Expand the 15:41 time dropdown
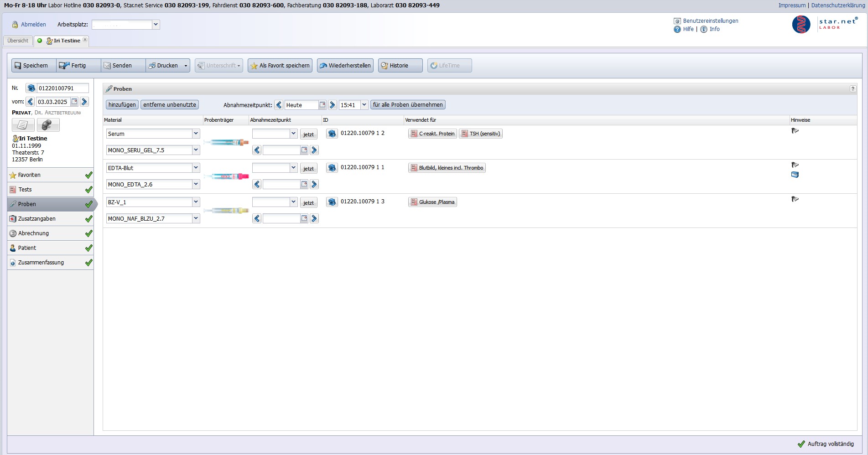 pyautogui.click(x=364, y=105)
